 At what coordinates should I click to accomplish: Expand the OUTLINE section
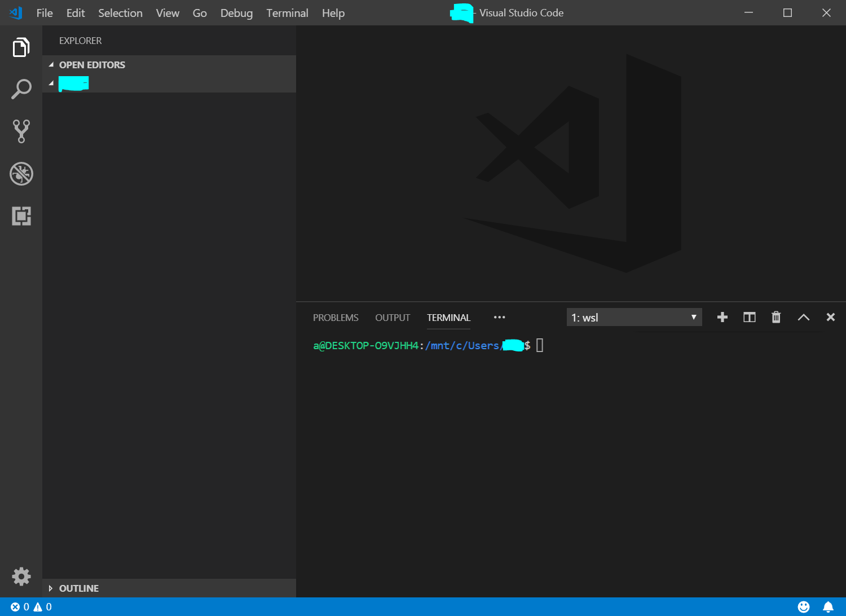pyautogui.click(x=169, y=588)
